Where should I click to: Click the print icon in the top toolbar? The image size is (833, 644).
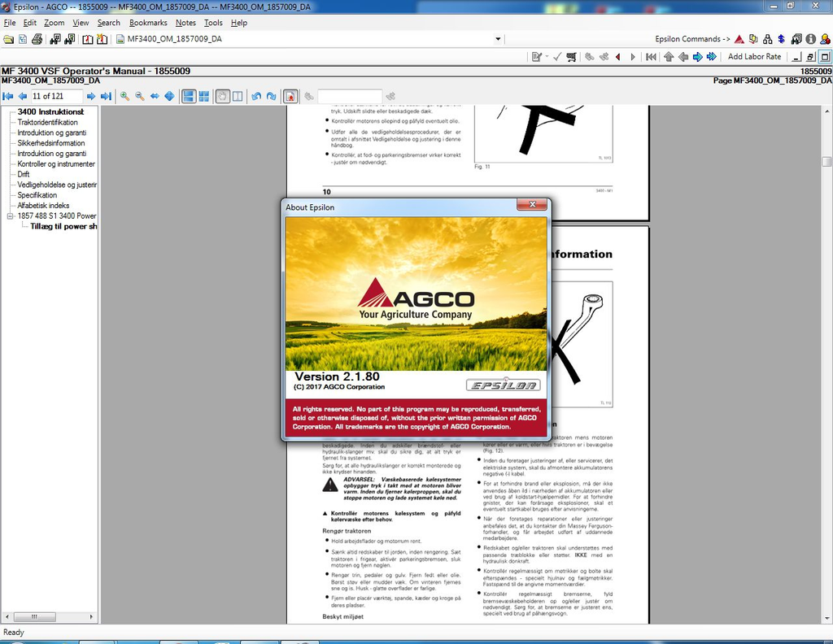(x=37, y=39)
